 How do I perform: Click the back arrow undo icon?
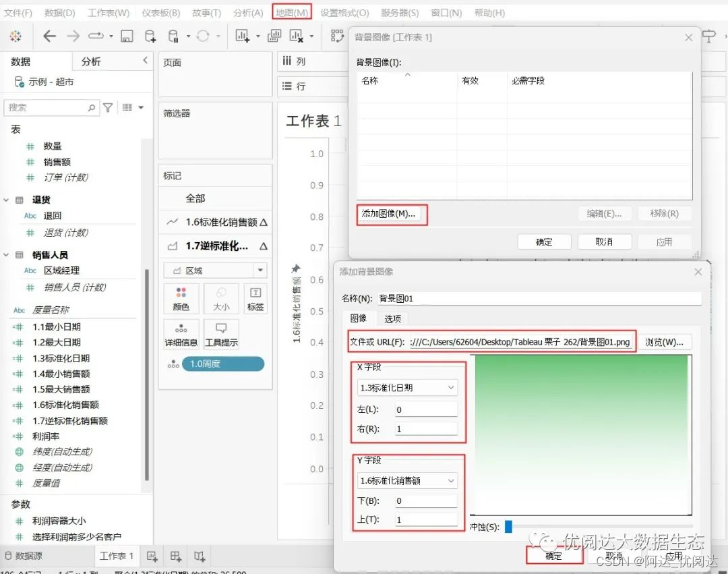[49, 36]
